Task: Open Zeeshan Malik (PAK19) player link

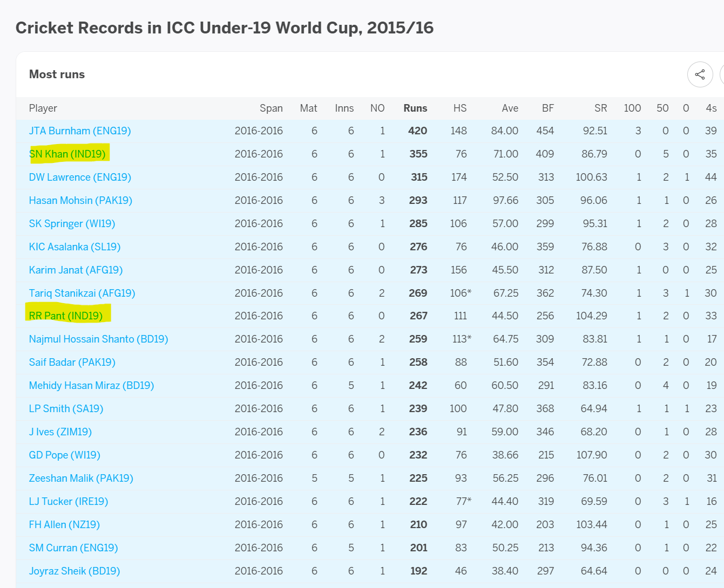Action: [81, 478]
